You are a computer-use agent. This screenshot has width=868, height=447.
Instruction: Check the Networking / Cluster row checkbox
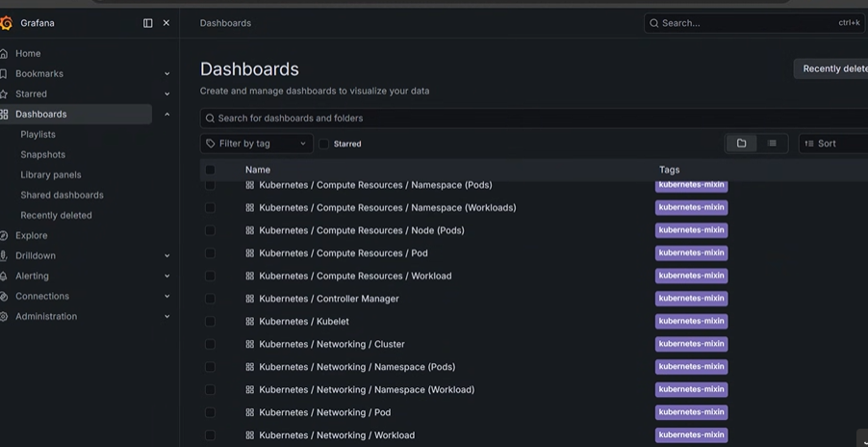pyautogui.click(x=210, y=344)
